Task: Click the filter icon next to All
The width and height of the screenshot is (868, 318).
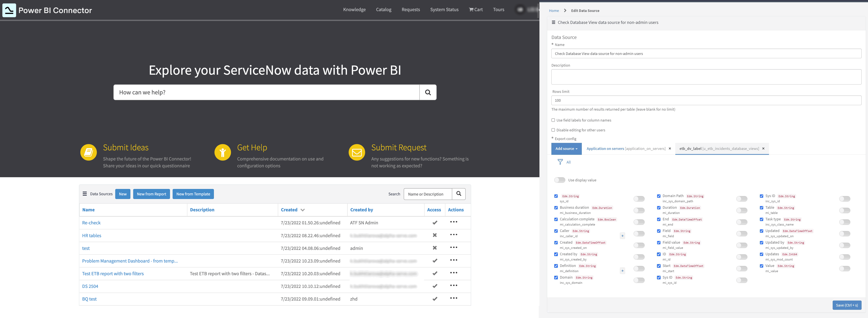Action: [x=560, y=162]
